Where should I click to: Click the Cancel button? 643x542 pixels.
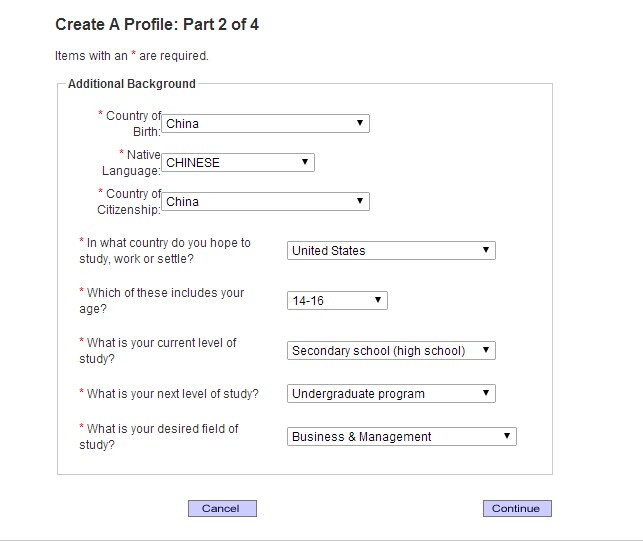222,508
